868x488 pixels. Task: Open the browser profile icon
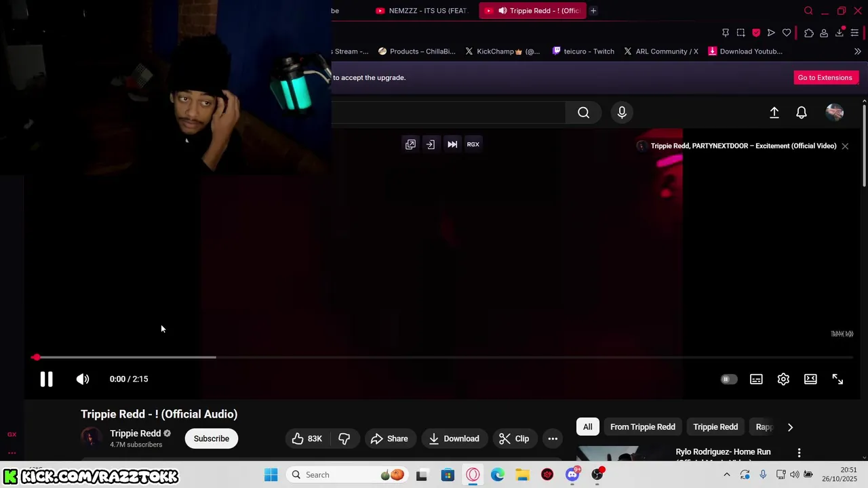tap(824, 33)
